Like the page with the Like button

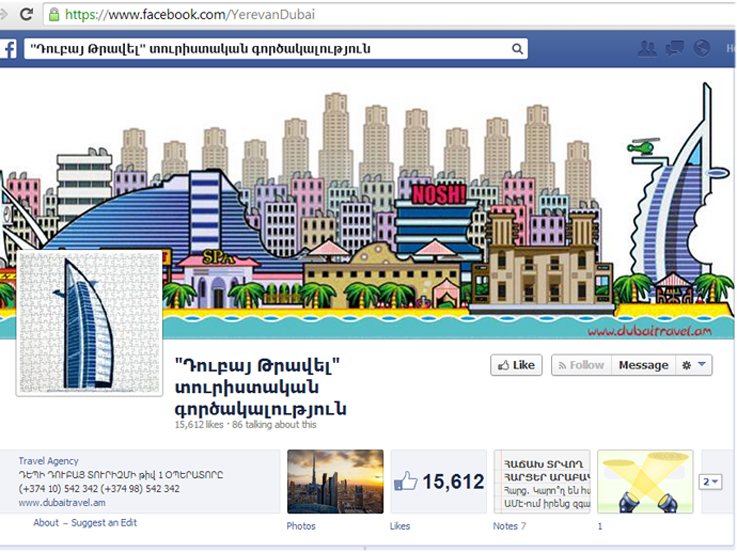click(515, 365)
